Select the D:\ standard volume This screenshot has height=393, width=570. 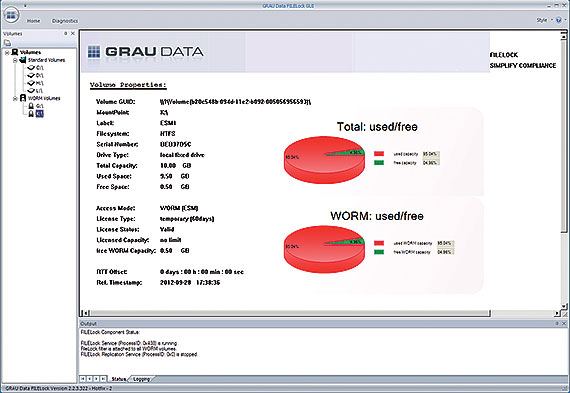[x=40, y=76]
